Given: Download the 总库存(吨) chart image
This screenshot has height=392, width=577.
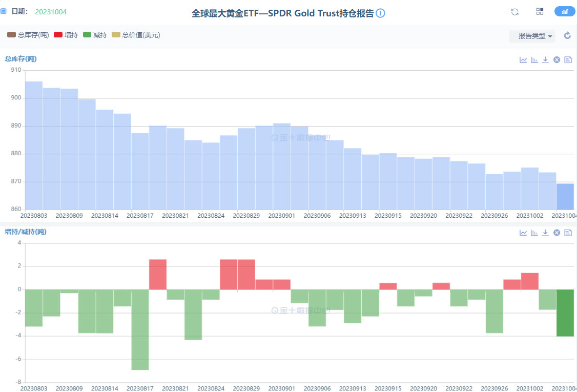Looking at the screenshot, I should coord(545,59).
